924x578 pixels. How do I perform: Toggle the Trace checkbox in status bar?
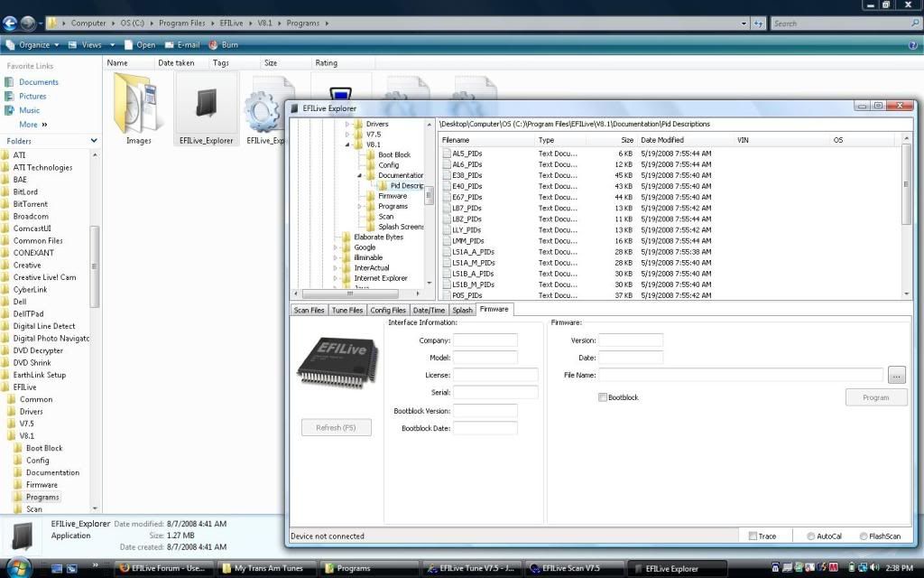pyautogui.click(x=753, y=536)
